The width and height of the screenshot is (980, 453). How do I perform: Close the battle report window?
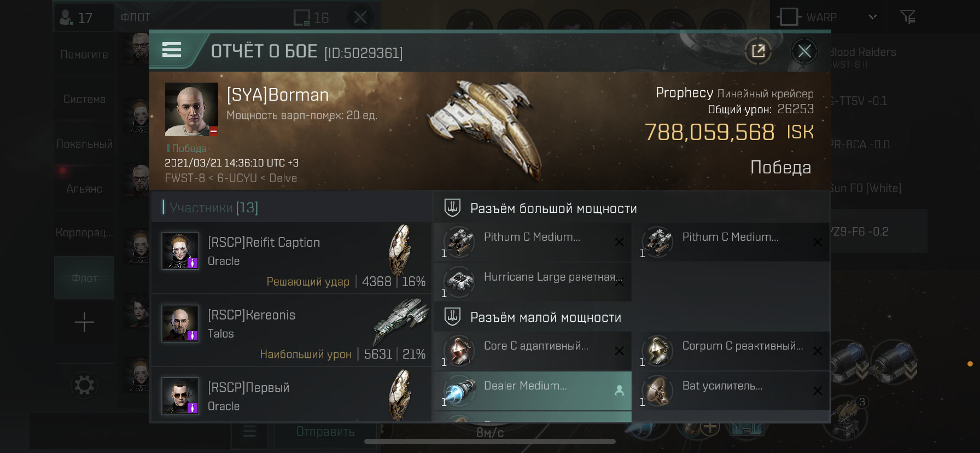click(804, 51)
